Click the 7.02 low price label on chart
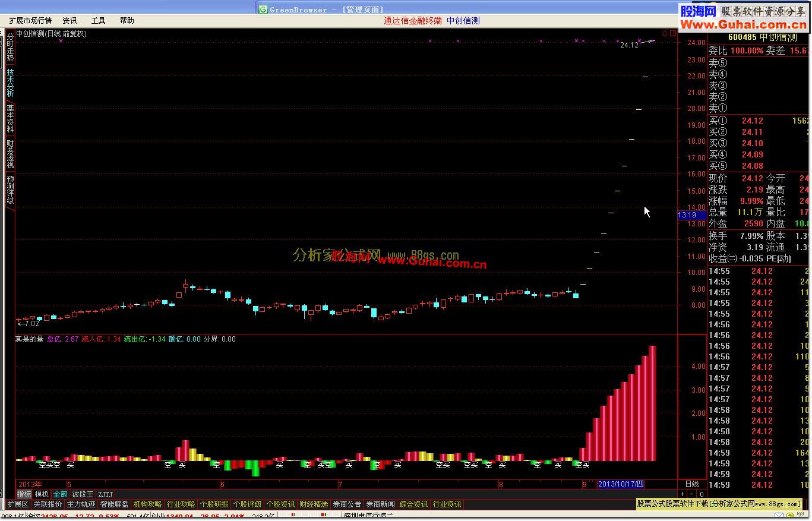This screenshot has height=521, width=812. 32,324
